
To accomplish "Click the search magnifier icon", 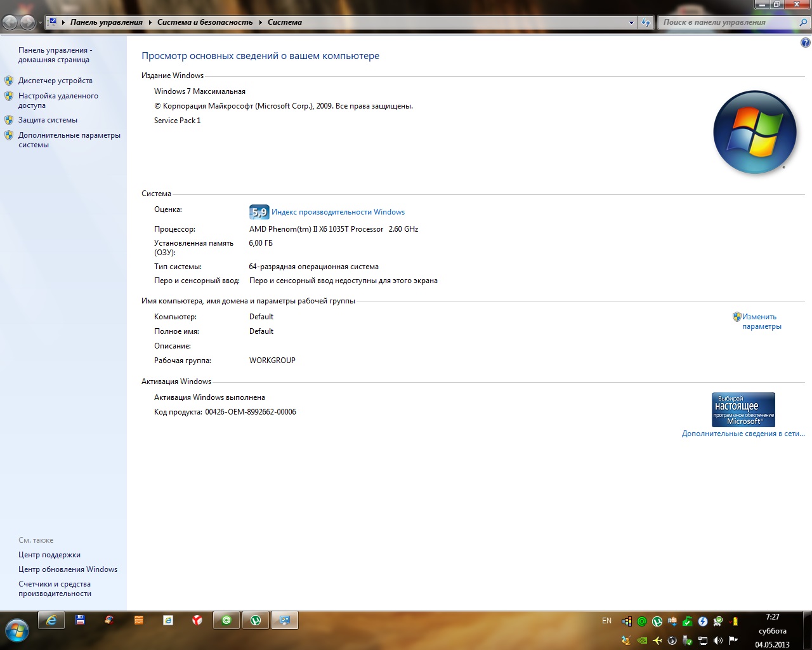I will pos(804,22).
